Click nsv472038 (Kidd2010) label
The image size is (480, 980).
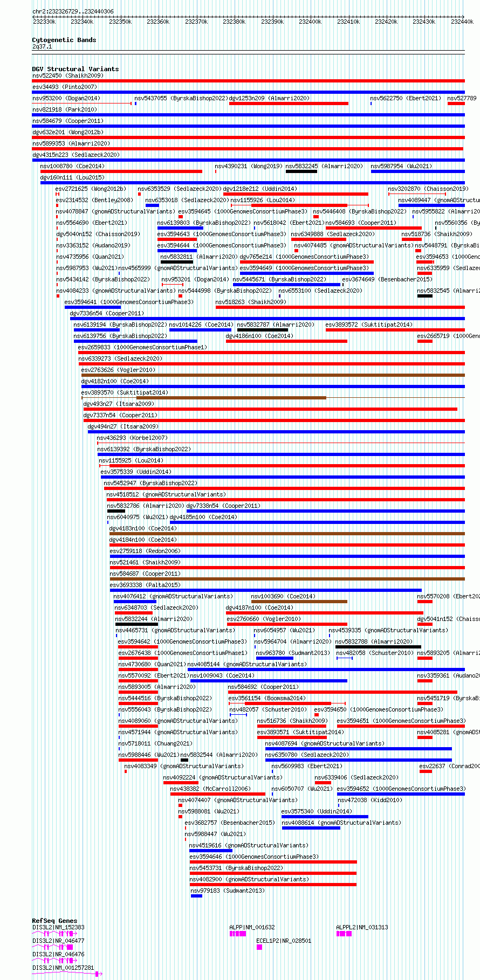point(370,800)
